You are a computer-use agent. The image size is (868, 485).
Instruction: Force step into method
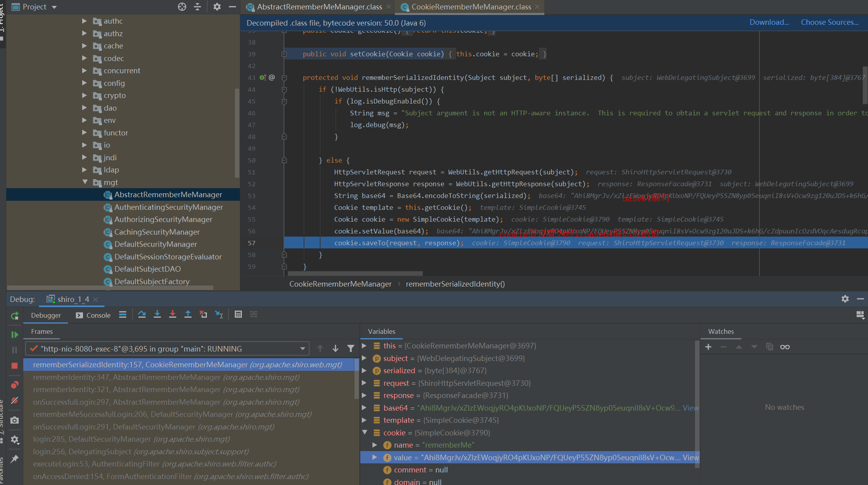pos(173,315)
